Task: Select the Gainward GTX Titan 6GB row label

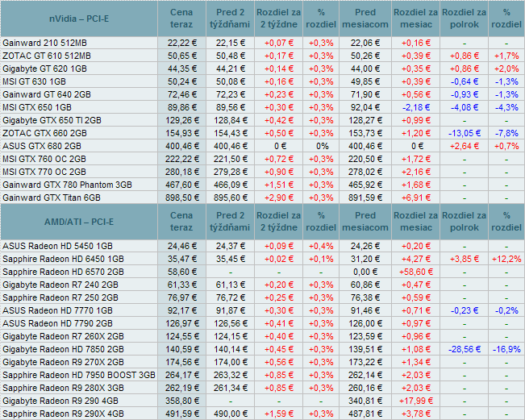Action: (x=52, y=198)
